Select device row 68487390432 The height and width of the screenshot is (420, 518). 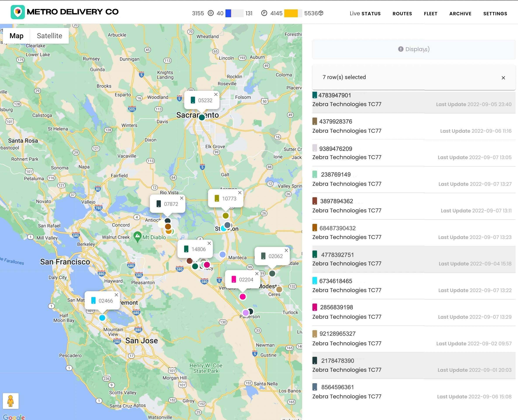[414, 233]
